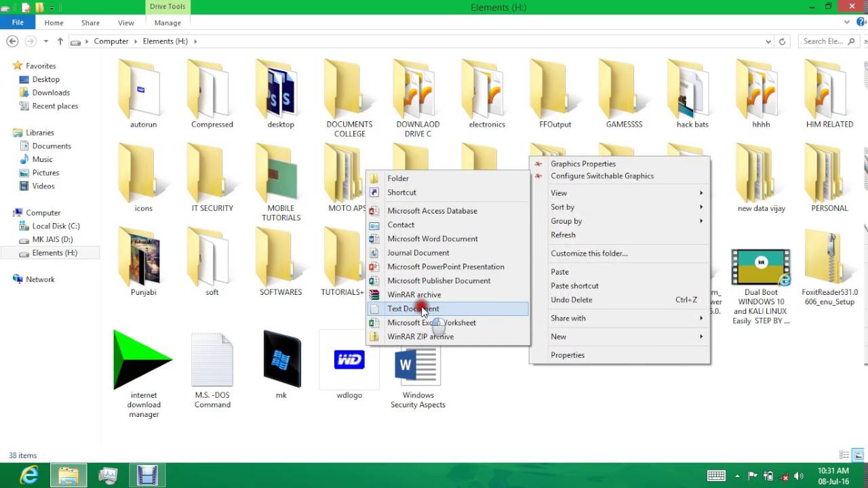Click Configure Switchable Graphics
This screenshot has width=868, height=488.
coord(620,176)
